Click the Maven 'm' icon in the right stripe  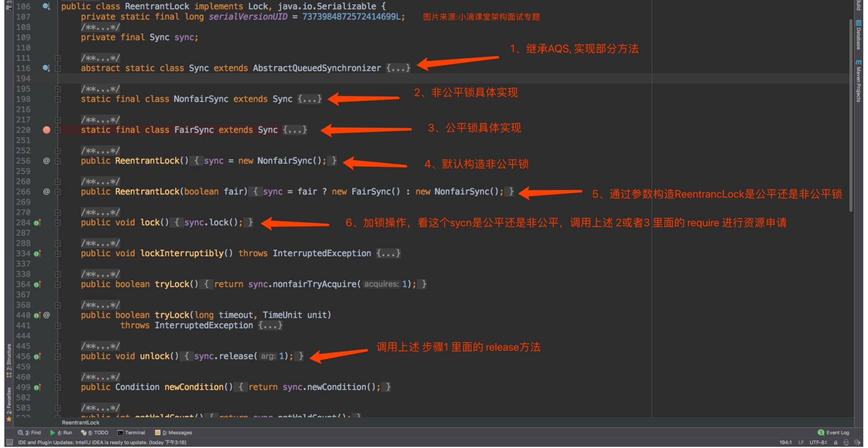[858, 62]
